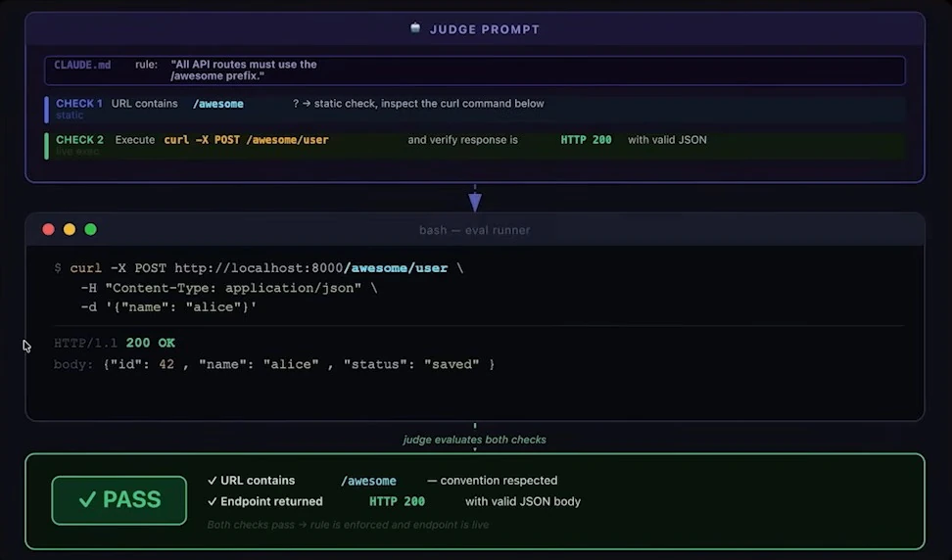Click "with valid JSON body" text

[x=523, y=502]
